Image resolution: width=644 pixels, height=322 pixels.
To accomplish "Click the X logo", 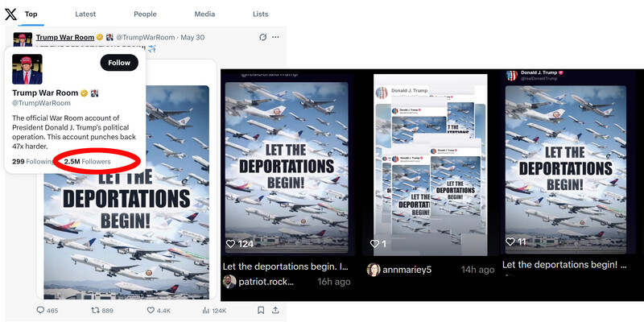I will pos(10,14).
